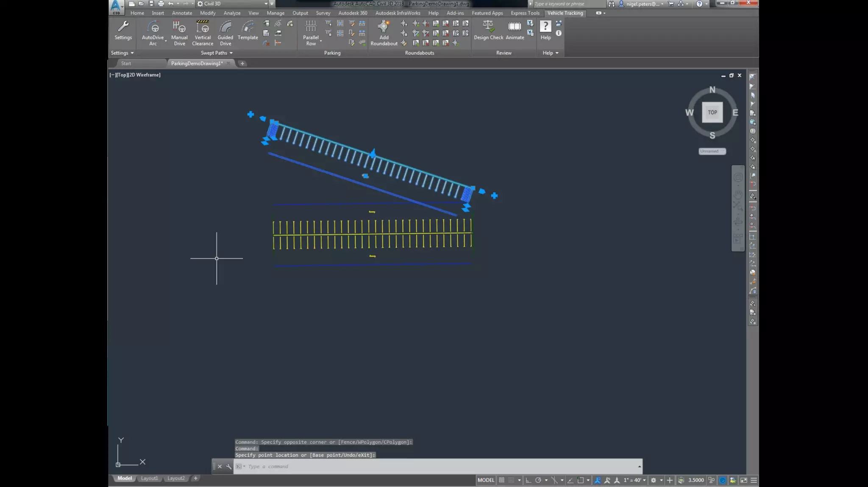The width and height of the screenshot is (868, 487).
Task: Create a new drawing tab with plus
Action: pos(242,64)
